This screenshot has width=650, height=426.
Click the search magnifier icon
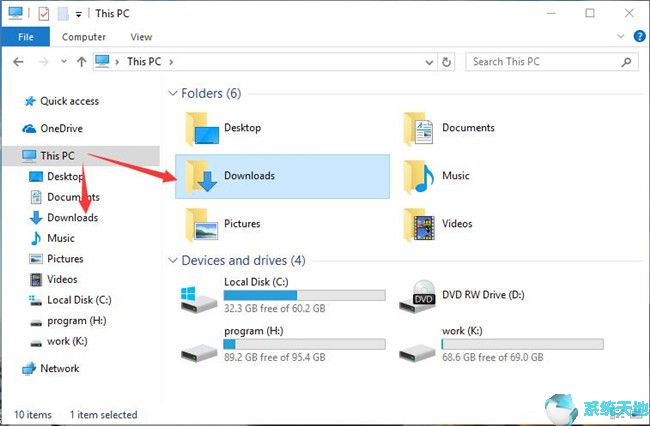pos(626,62)
